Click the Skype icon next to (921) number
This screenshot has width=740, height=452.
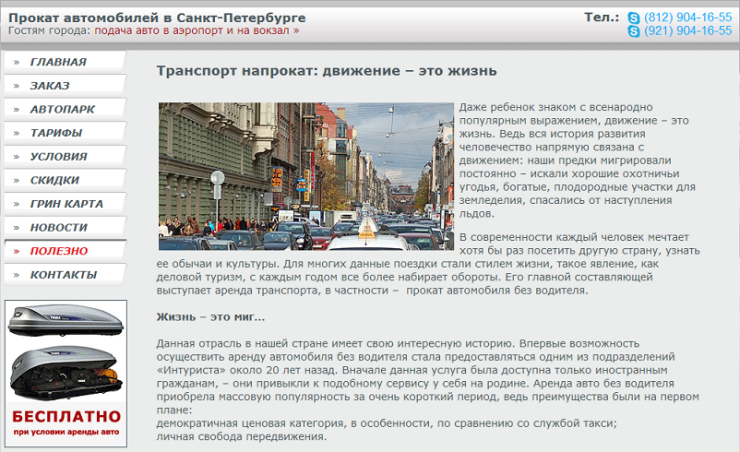[x=633, y=31]
